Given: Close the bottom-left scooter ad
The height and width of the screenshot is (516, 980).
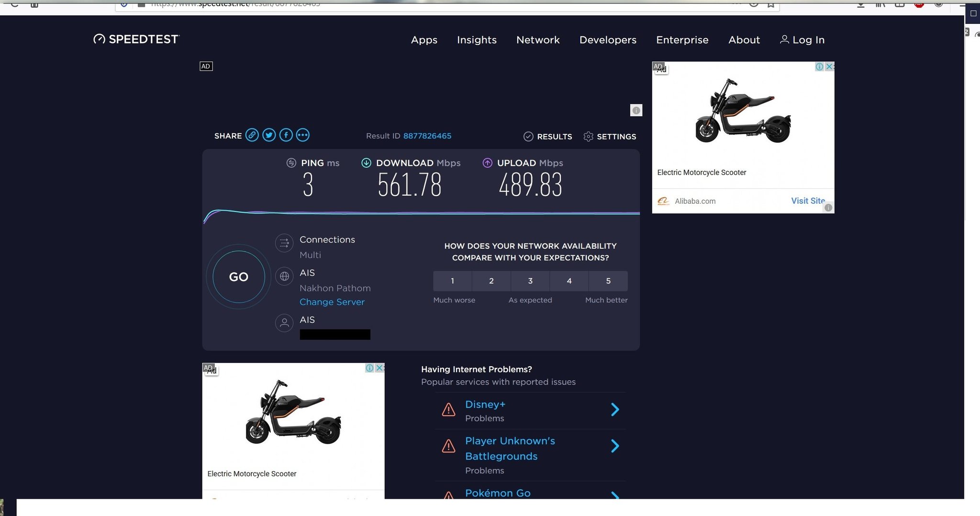Looking at the screenshot, I should click(x=379, y=368).
